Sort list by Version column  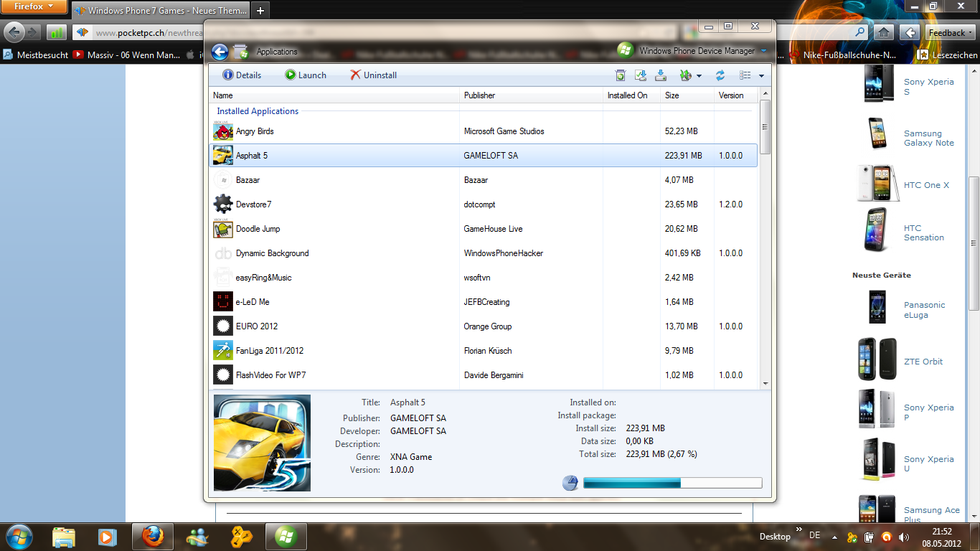click(736, 95)
